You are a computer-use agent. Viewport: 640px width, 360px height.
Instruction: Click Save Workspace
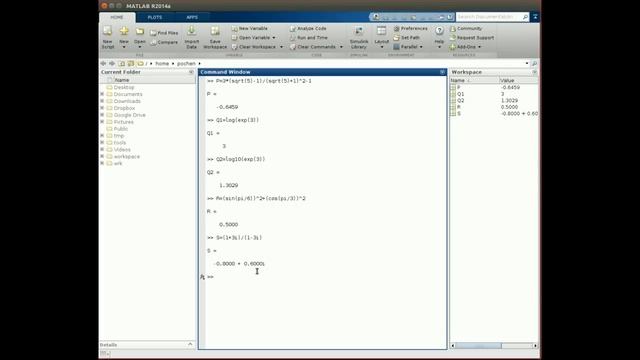click(215, 38)
